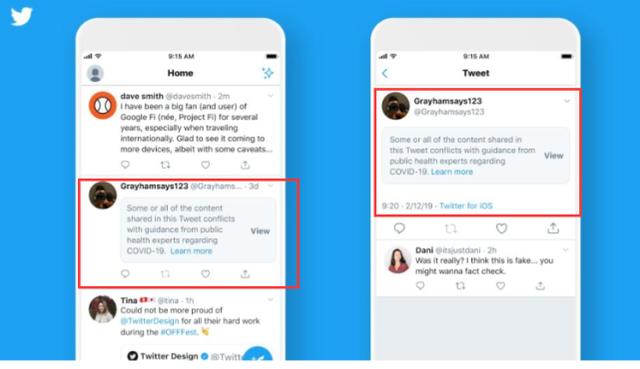Like Dani's reply tweet
The width and height of the screenshot is (640, 369).
[500, 286]
